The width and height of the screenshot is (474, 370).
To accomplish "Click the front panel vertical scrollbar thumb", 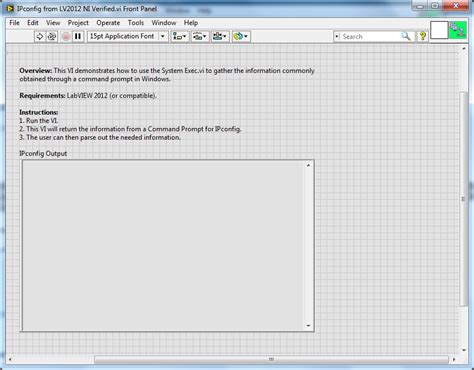I will 463,199.
